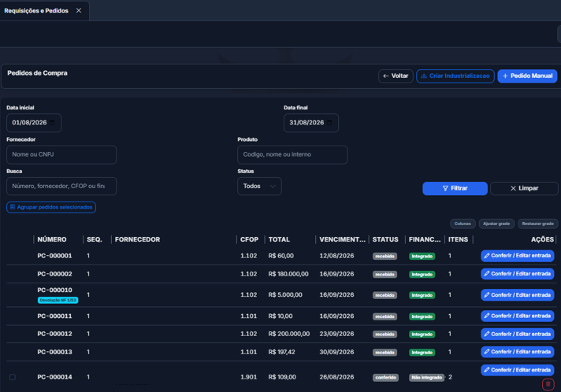Click due date 26/08/2026

pos(336,377)
